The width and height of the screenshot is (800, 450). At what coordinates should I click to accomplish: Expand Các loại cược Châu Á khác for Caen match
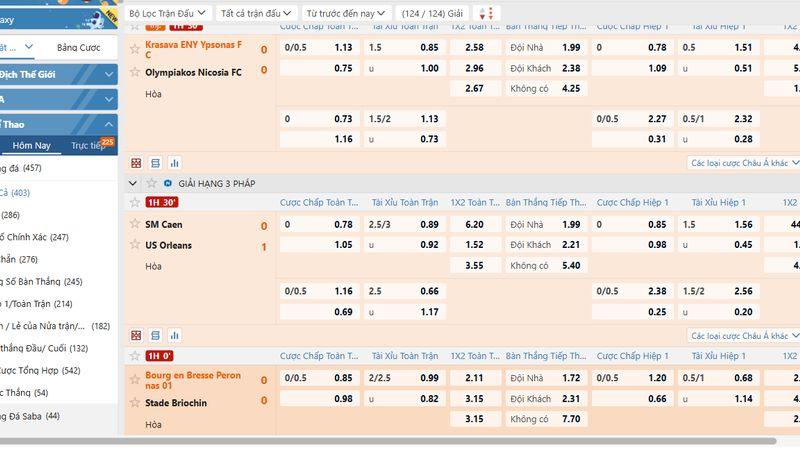tap(744, 336)
